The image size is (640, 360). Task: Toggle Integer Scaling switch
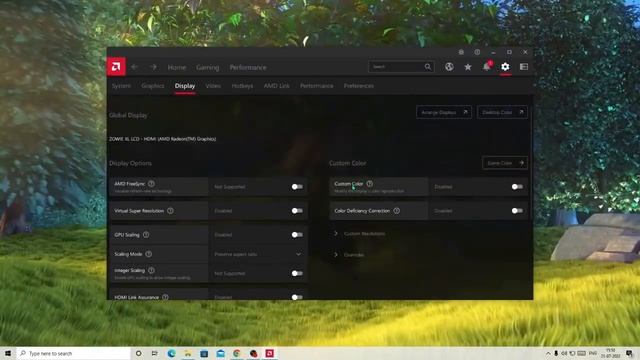pyautogui.click(x=297, y=273)
